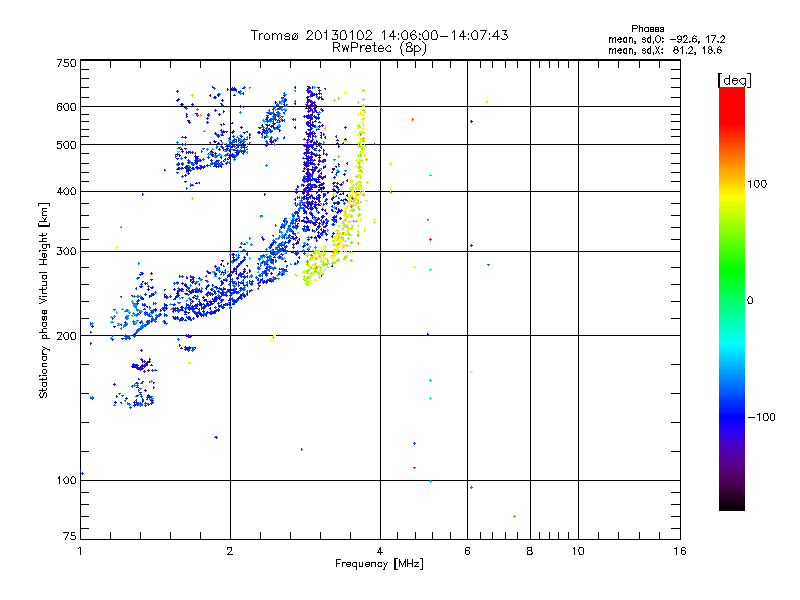Click the '16' frequency axis label
This screenshot has height=600, width=800.
pyautogui.click(x=680, y=551)
